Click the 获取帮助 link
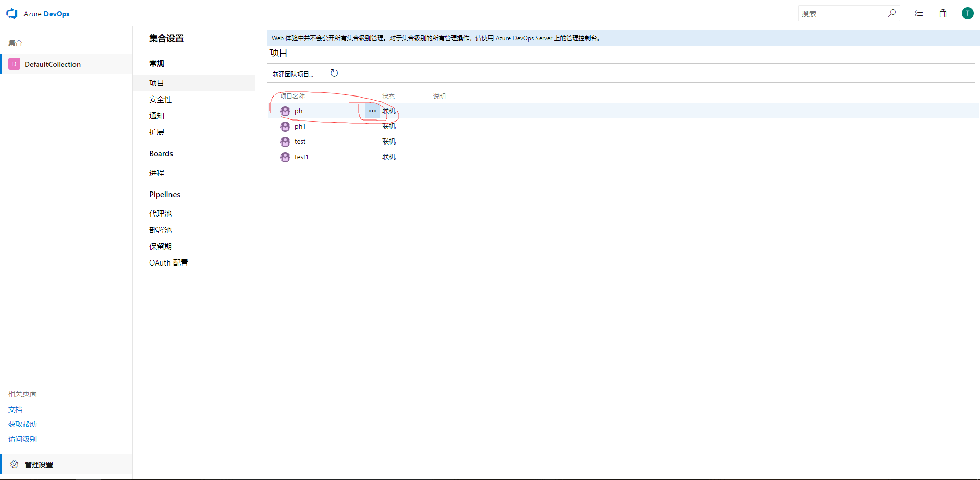This screenshot has height=480, width=980. 22,424
